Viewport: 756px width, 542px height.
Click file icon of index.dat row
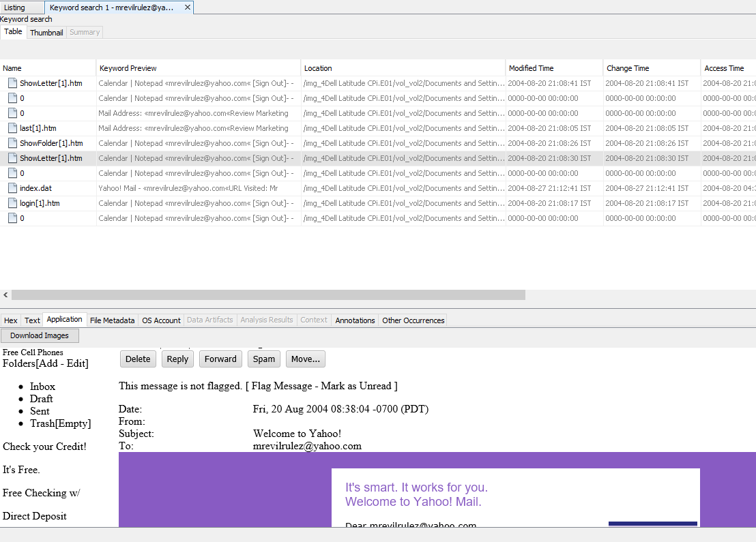coord(12,188)
